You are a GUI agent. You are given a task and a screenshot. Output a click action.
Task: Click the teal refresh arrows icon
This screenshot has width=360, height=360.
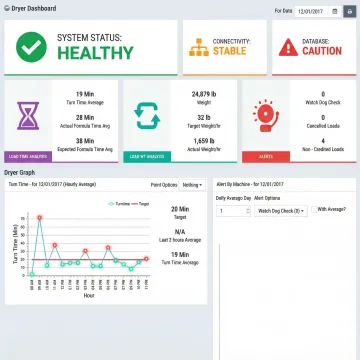coord(147,116)
